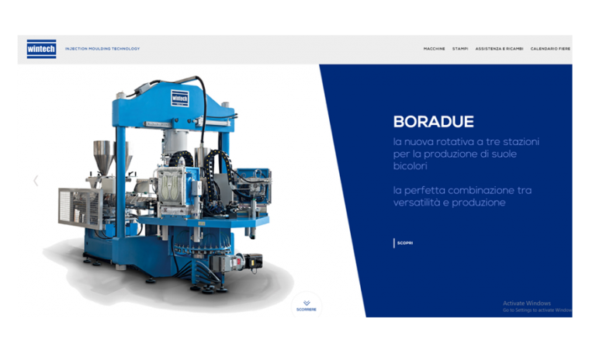Click the BORADUE heading
Screen dimensions: 596x364
(433, 122)
